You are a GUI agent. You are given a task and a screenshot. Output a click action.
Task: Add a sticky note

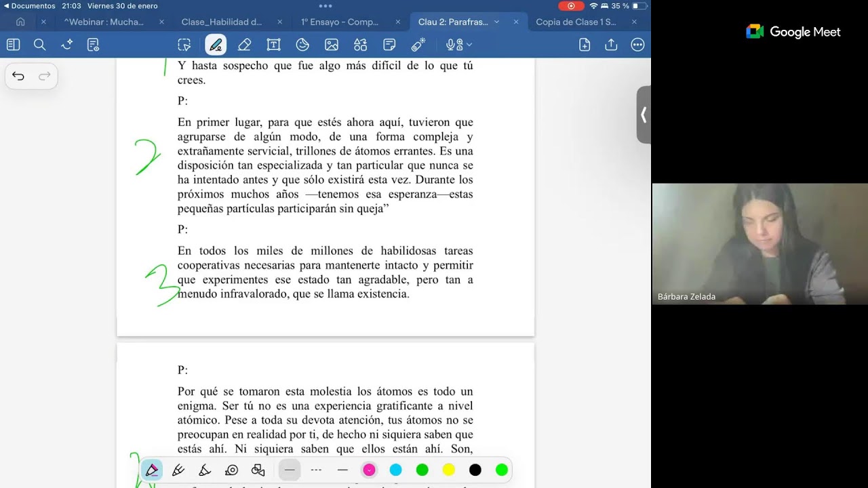coord(389,45)
